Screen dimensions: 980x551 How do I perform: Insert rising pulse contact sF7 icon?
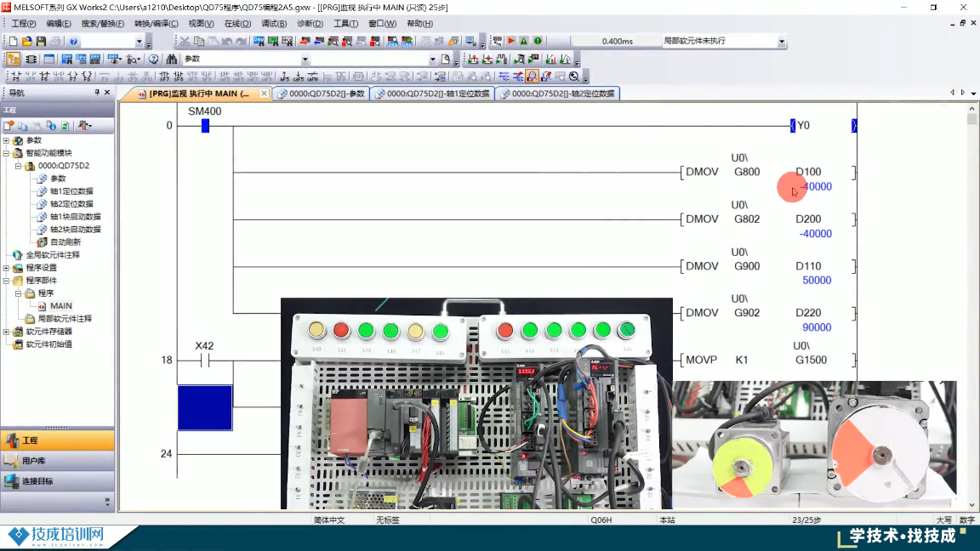pos(163,77)
